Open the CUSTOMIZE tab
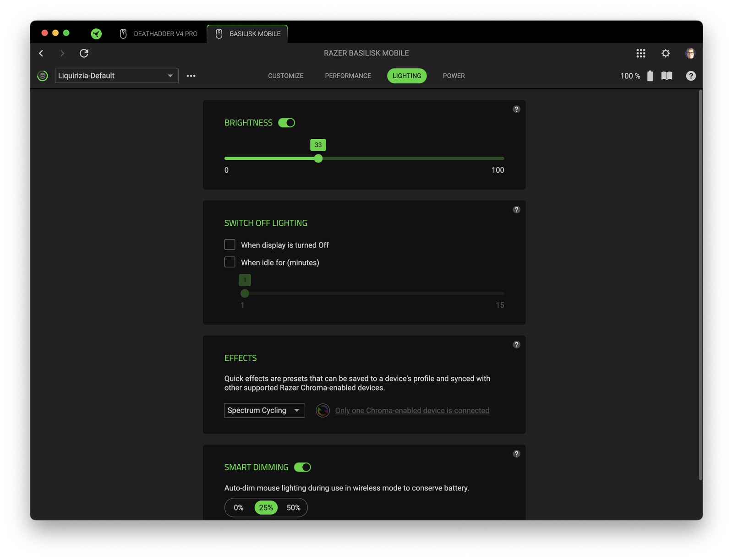The image size is (733, 560). [286, 76]
